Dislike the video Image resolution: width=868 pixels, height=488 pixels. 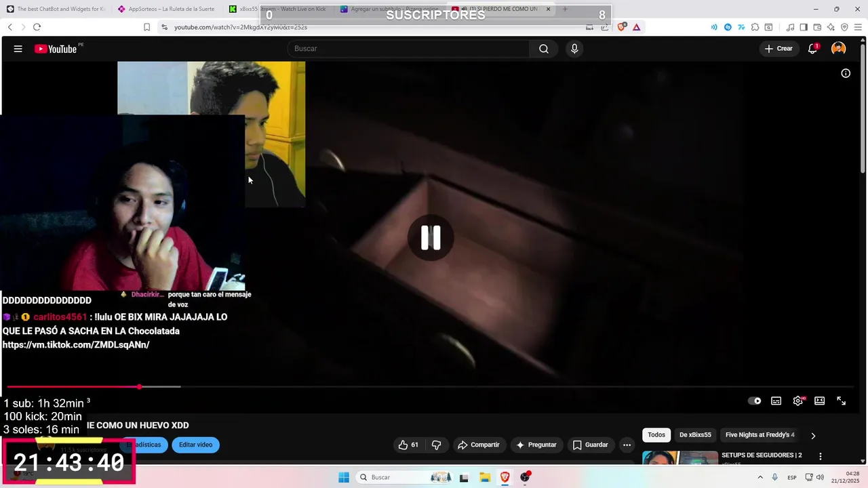[x=436, y=445]
